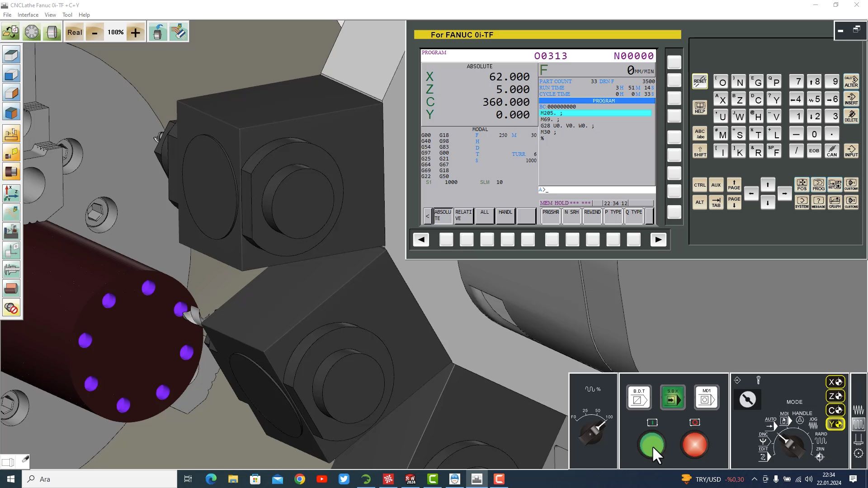Open the PROG function key
Image resolution: width=868 pixels, height=488 pixels.
coord(818,184)
